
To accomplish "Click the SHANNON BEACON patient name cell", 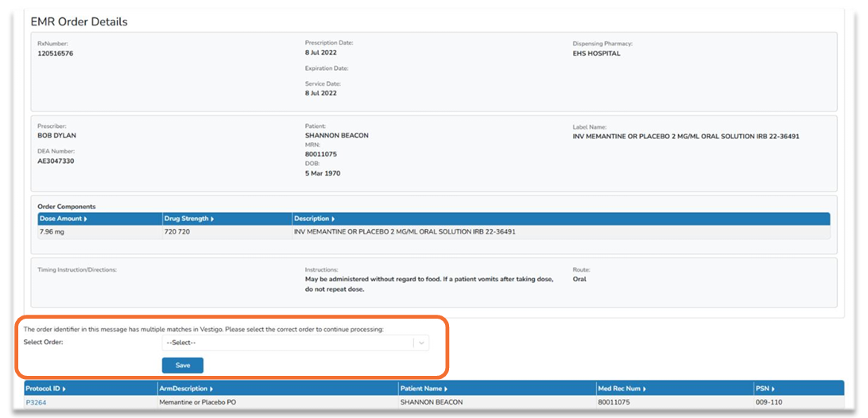I will 431,402.
